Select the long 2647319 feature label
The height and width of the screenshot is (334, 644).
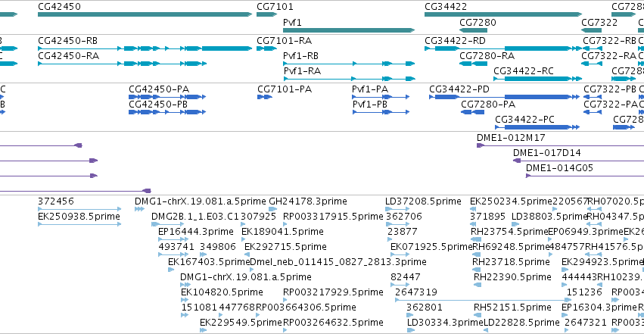pos(416,292)
